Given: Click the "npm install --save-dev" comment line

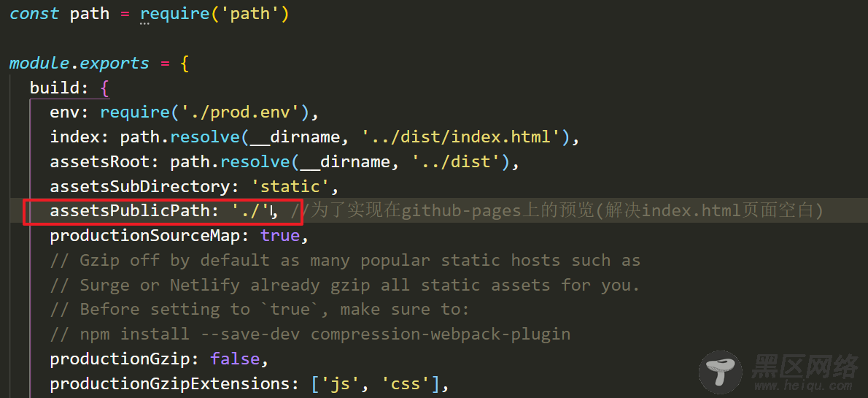Looking at the screenshot, I should coord(310,334).
